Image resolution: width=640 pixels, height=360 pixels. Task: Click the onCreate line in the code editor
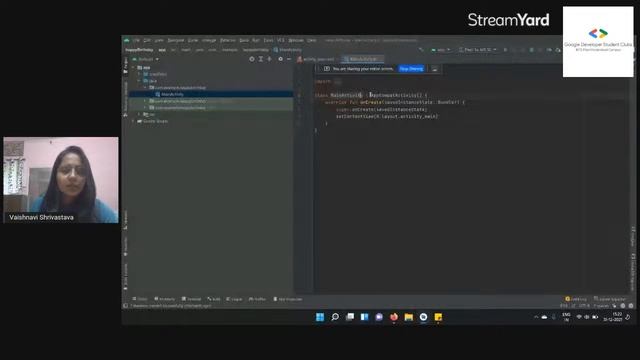point(395,102)
